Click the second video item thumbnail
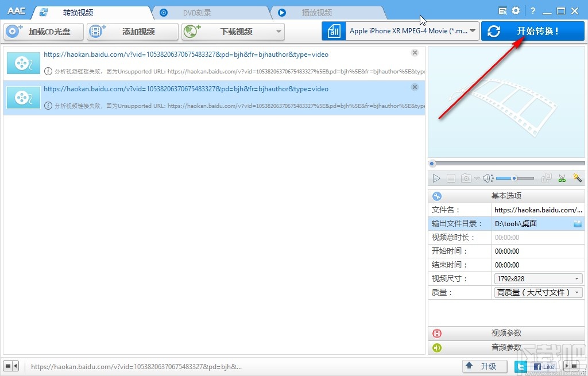Screen dimensions: 588x376 [23, 98]
